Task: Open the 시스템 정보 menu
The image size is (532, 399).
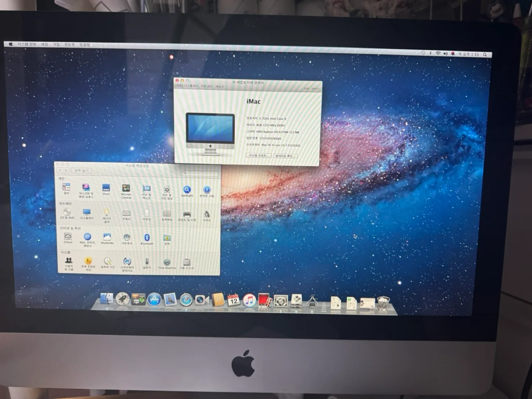Action: point(27,44)
